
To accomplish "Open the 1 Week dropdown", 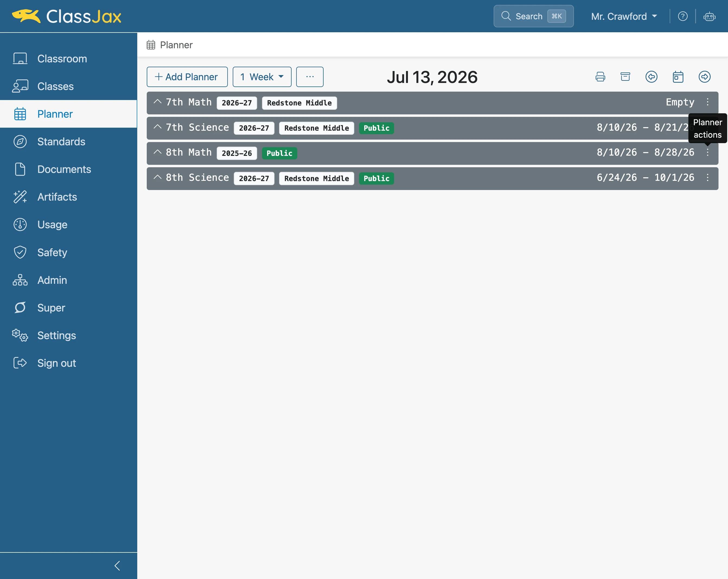I will pos(262,77).
